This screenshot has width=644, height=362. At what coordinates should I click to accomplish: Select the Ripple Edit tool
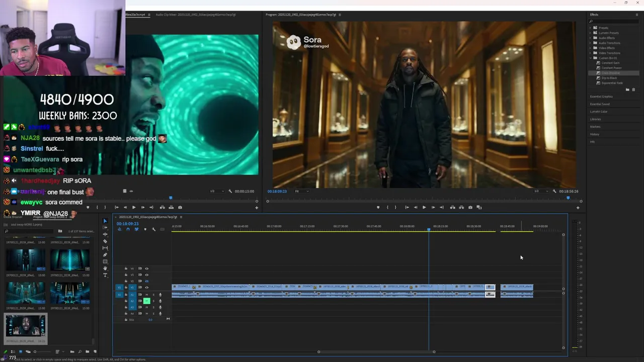coord(105,234)
